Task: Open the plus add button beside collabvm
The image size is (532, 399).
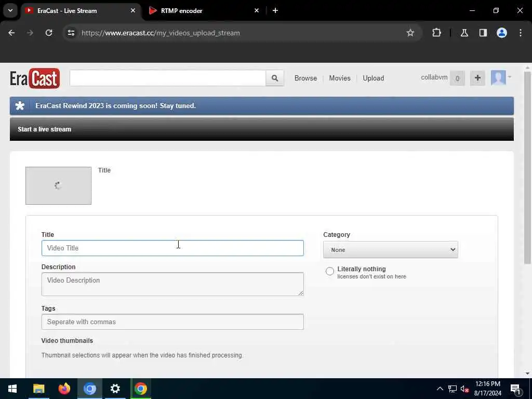Action: 477,78
